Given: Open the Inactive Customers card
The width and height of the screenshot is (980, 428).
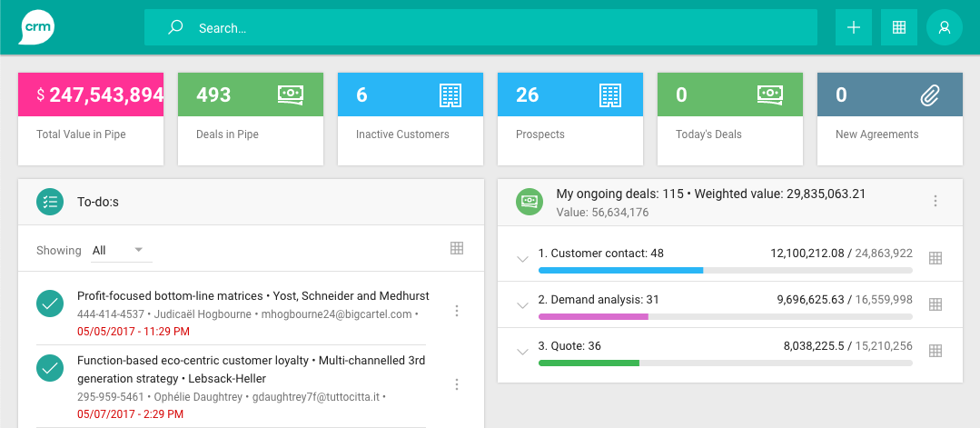Looking at the screenshot, I should pyautogui.click(x=410, y=119).
